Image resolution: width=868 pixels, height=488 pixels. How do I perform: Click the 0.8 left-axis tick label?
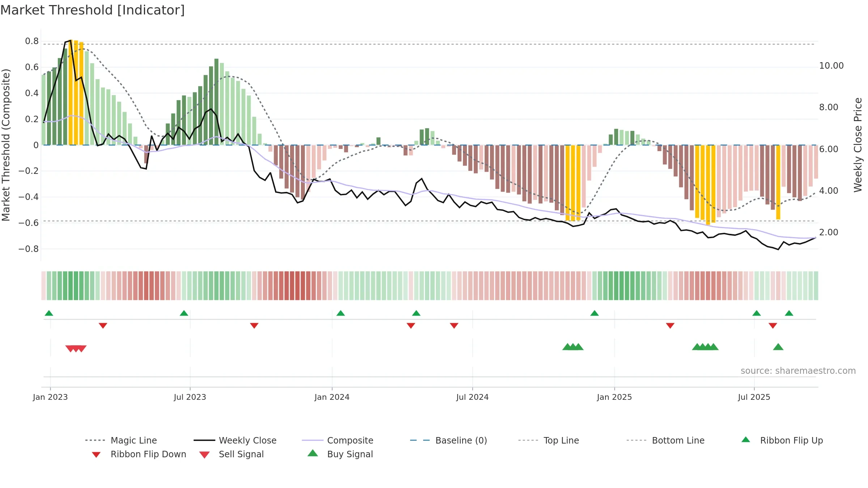click(32, 41)
